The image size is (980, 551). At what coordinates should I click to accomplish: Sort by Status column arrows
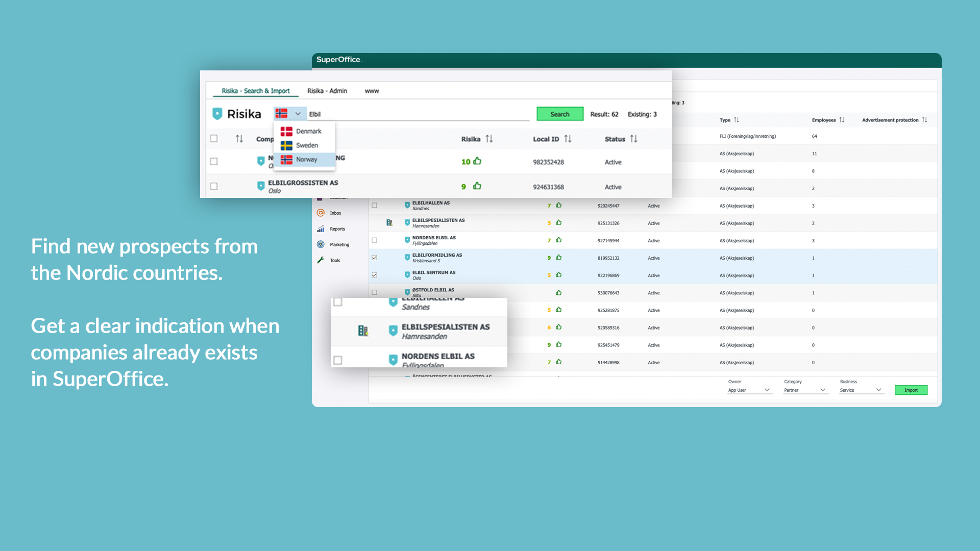pyautogui.click(x=633, y=139)
